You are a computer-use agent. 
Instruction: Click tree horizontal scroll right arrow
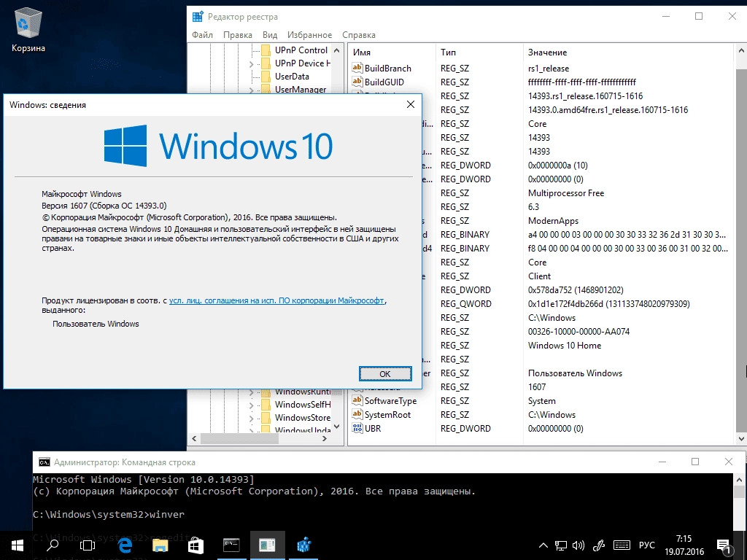click(325, 438)
